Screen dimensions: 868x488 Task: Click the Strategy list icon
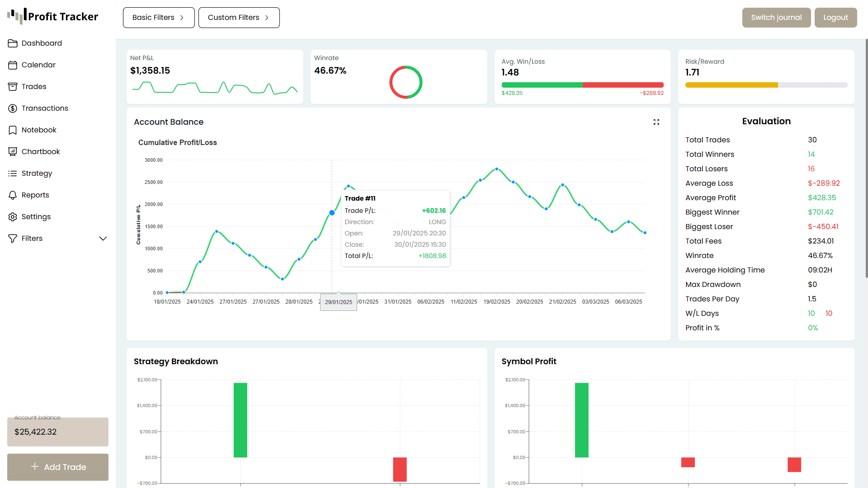point(13,173)
